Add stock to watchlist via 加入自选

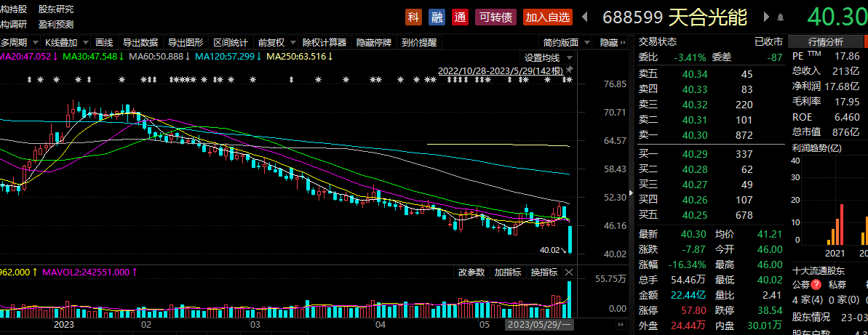click(x=547, y=17)
